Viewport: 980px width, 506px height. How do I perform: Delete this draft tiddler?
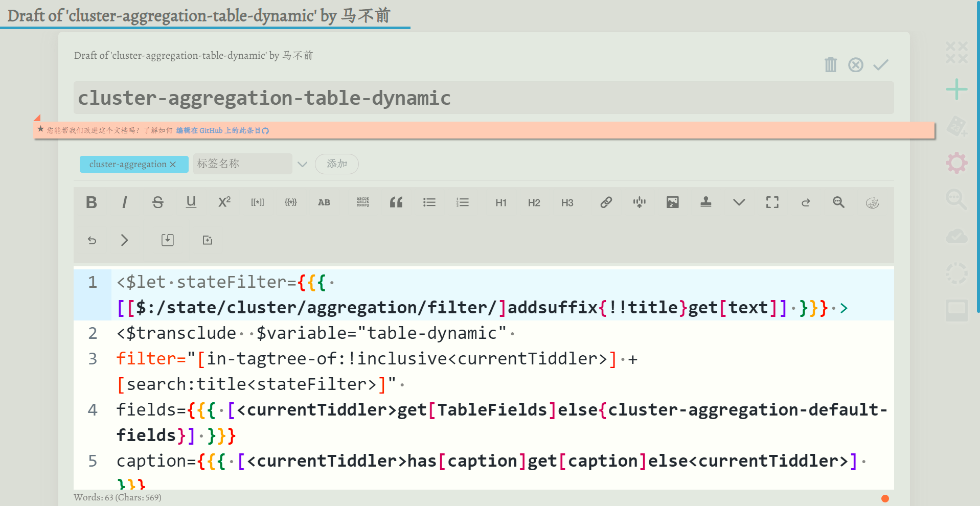click(831, 65)
